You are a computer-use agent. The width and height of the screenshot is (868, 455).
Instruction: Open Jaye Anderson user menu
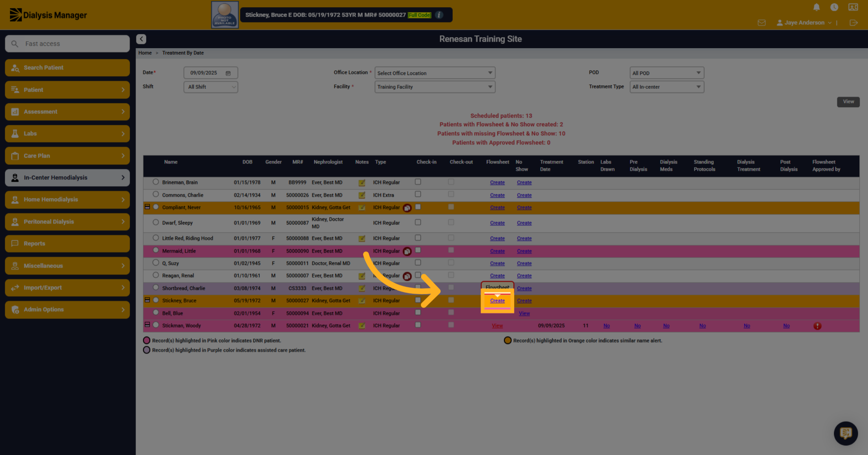pos(804,22)
